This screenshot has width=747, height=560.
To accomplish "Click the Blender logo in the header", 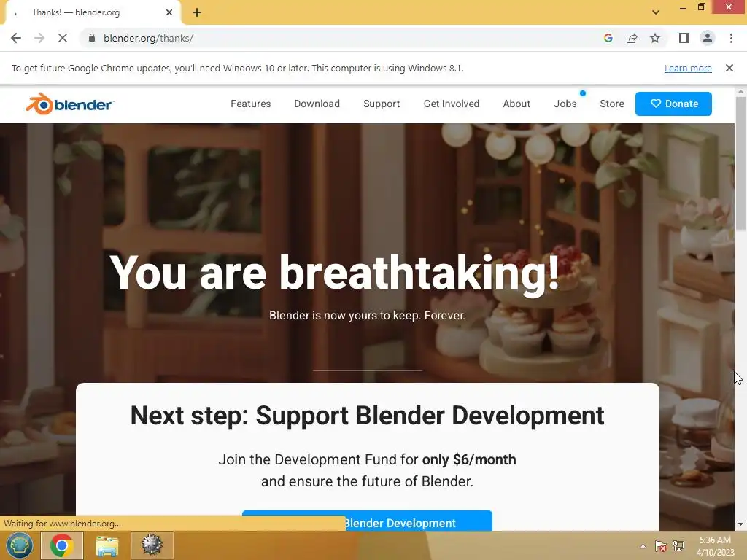I will (x=70, y=104).
